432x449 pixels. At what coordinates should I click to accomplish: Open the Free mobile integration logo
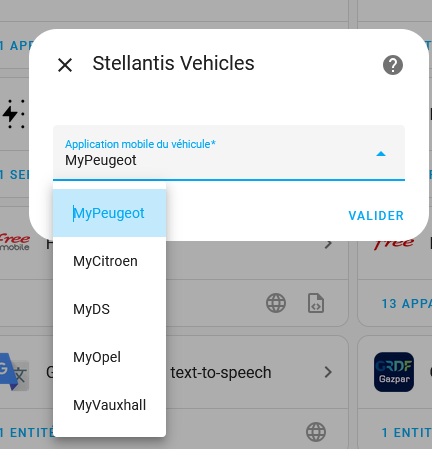(x=15, y=242)
